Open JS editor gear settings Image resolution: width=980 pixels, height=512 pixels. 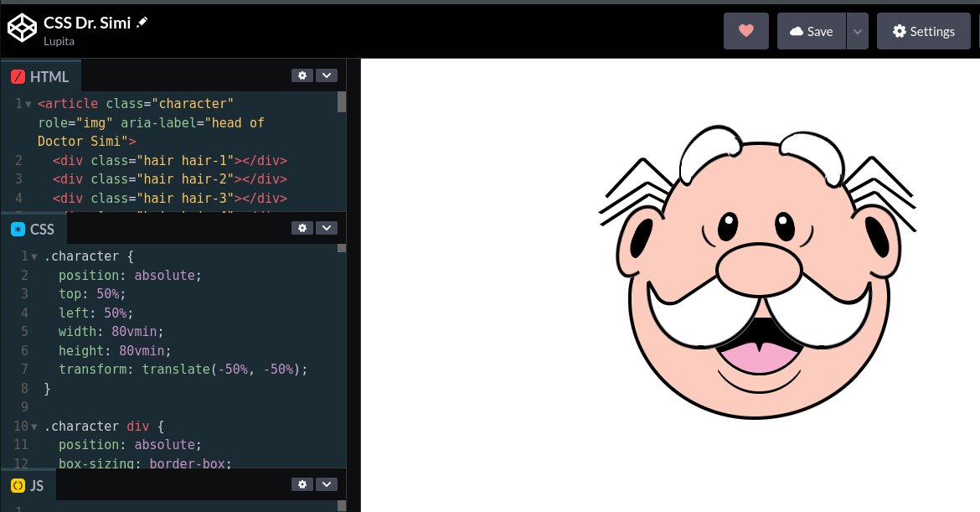pyautogui.click(x=302, y=484)
